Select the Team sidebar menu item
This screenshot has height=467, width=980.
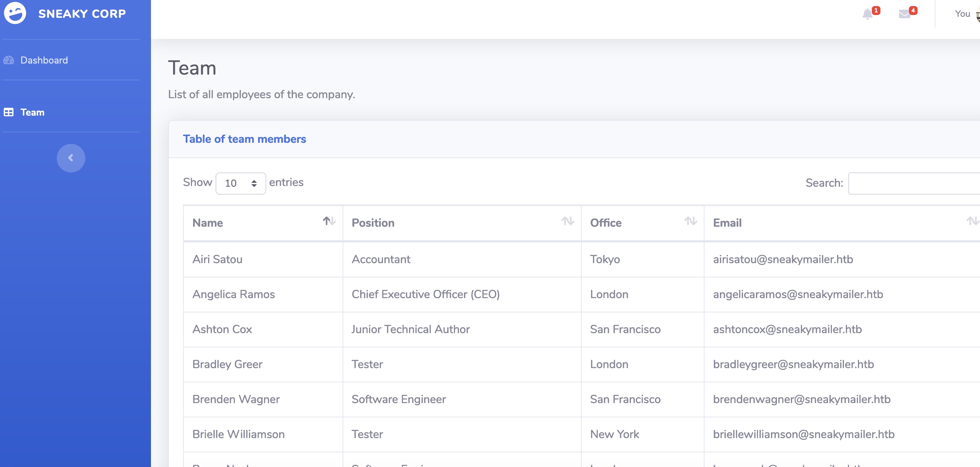coord(32,112)
